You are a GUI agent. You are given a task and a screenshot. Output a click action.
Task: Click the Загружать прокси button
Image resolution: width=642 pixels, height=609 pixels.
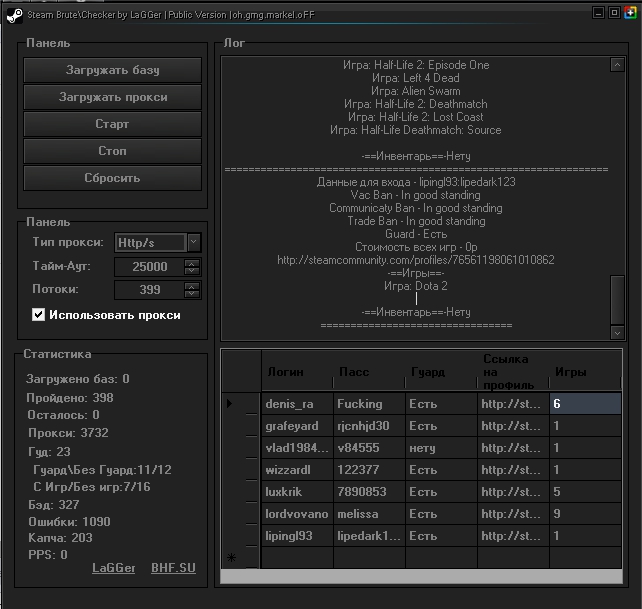click(x=113, y=97)
